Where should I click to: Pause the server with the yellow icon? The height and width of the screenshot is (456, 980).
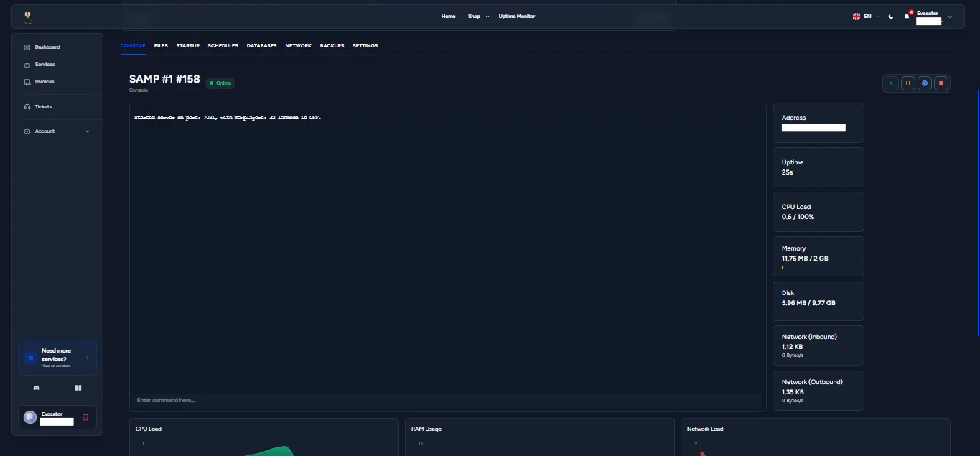907,83
